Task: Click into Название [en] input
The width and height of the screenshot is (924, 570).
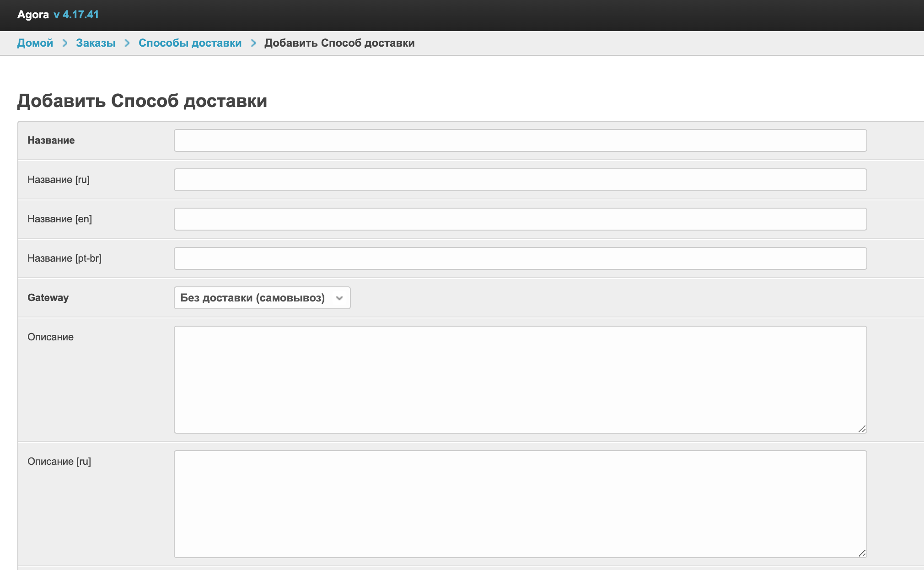Action: [x=520, y=219]
